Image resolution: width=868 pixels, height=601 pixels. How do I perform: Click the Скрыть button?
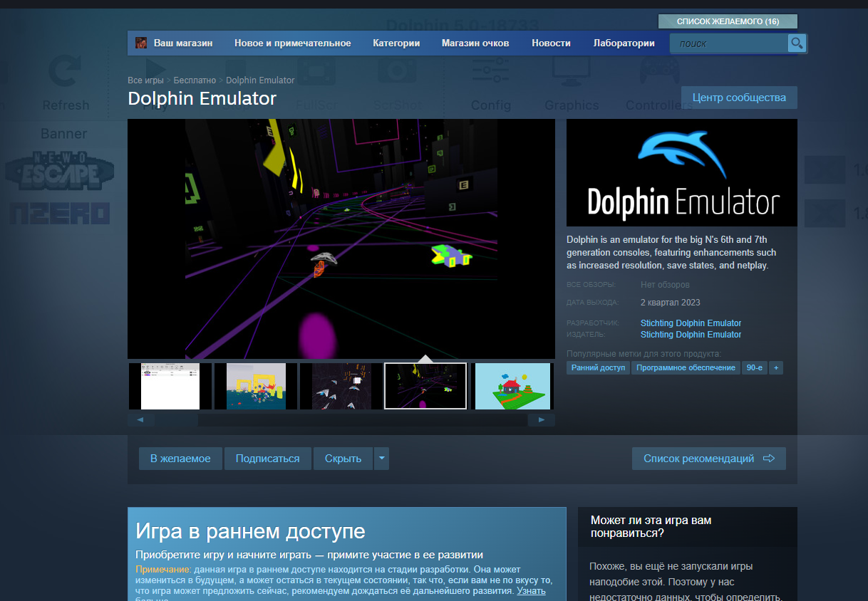point(343,459)
